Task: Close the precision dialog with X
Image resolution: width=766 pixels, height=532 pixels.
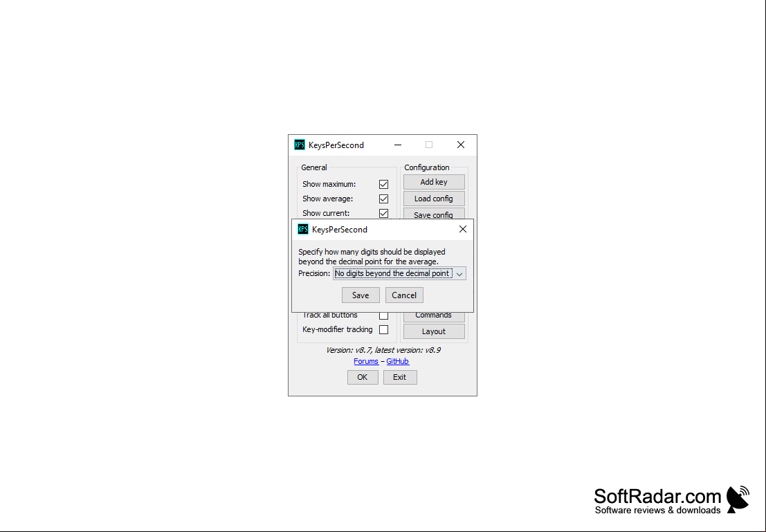Action: point(463,229)
